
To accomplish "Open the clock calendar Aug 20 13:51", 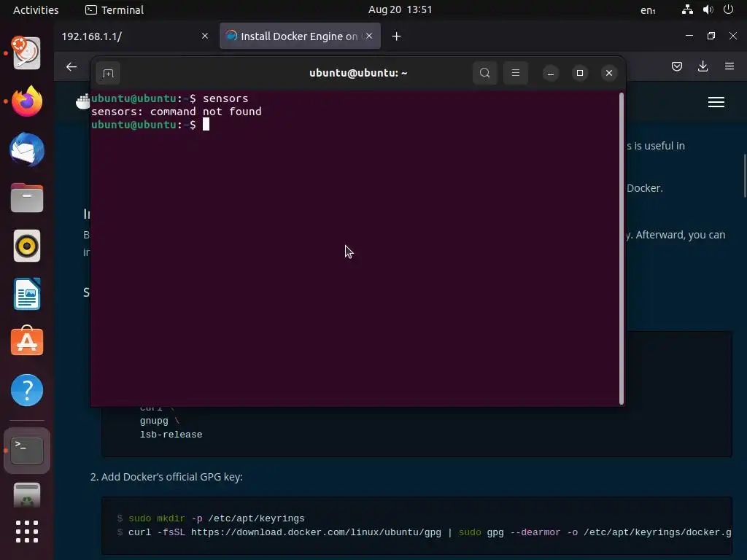I will point(400,10).
